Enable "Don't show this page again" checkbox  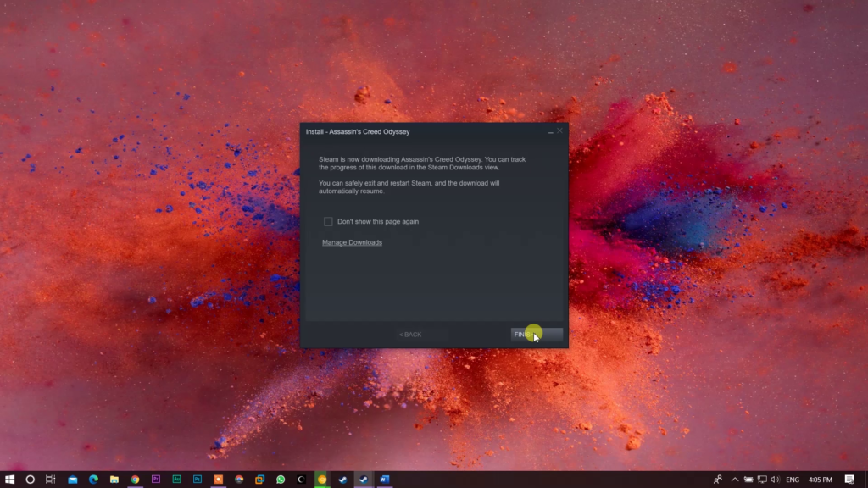(328, 221)
